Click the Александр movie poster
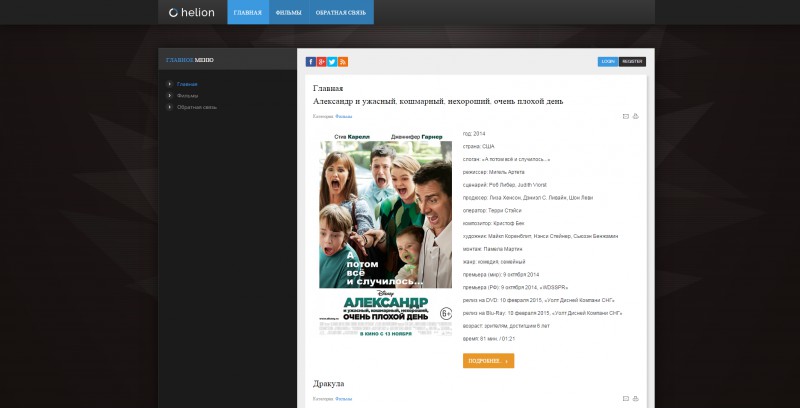Image resolution: width=800 pixels, height=408 pixels. pos(386,234)
